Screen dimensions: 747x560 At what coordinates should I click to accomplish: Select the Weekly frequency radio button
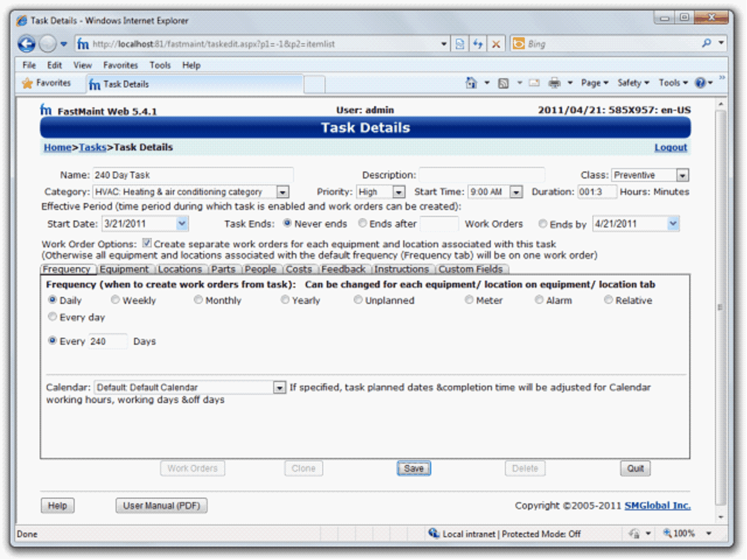tap(116, 299)
